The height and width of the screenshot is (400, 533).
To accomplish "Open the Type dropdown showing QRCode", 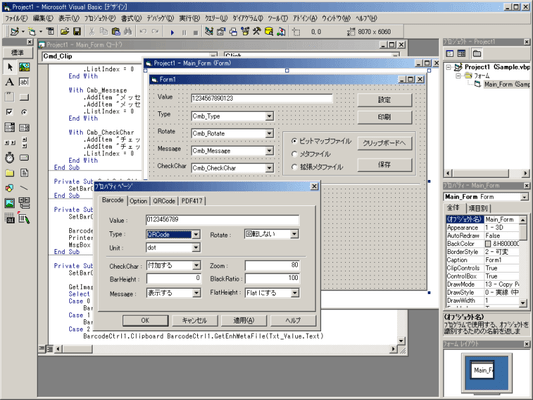I will pos(196,234).
